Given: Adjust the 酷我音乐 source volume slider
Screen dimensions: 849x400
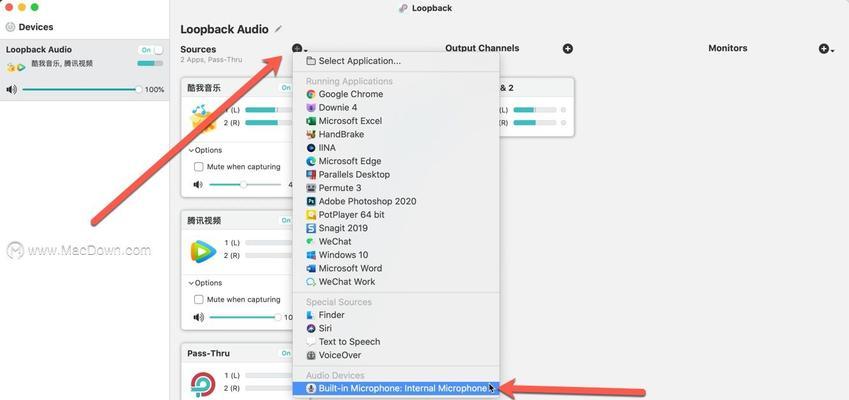Looking at the screenshot, I should pyautogui.click(x=245, y=185).
